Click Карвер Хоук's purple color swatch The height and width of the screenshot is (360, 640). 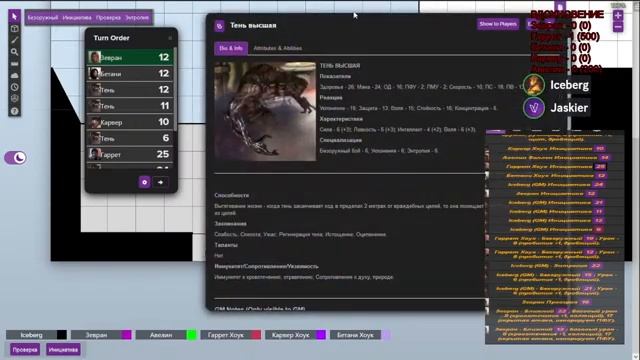point(321,335)
